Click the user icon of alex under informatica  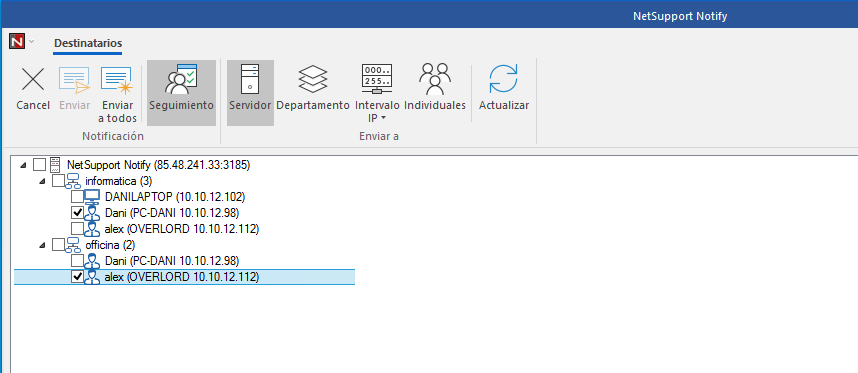pyautogui.click(x=92, y=229)
